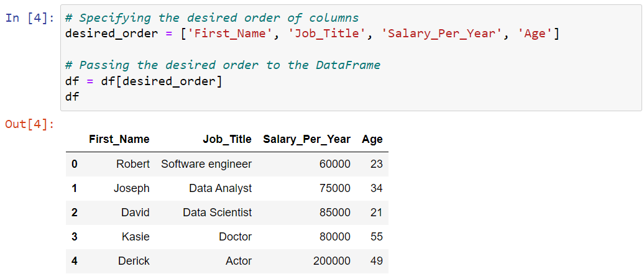Click the first comment line in code
The width and height of the screenshot is (644, 279).
212,19
